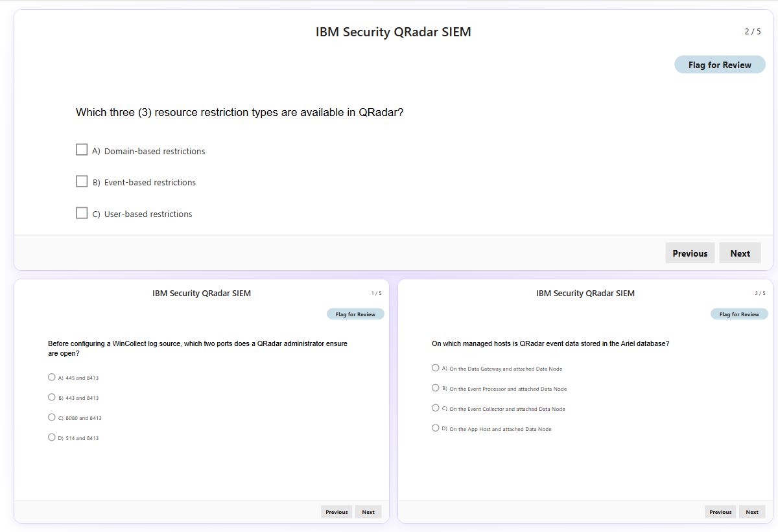Click the 1 / 5 page counter
Screen dimensions: 778x532
coord(376,293)
